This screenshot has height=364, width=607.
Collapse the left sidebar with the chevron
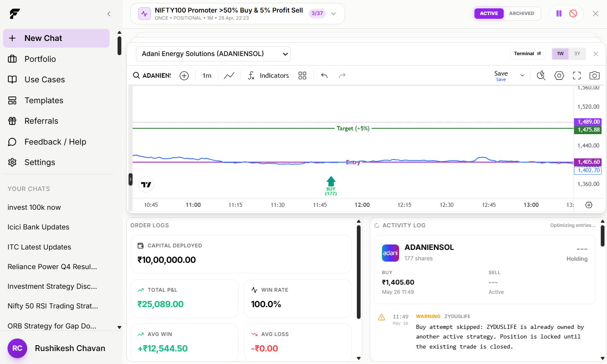pyautogui.click(x=109, y=14)
